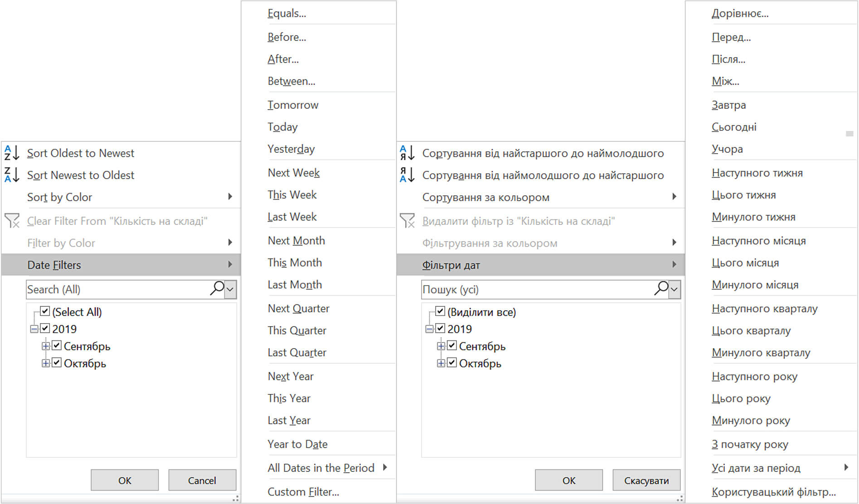Click the Ukrainian descending sort Я-А icon
The image size is (859, 504).
pos(407,175)
